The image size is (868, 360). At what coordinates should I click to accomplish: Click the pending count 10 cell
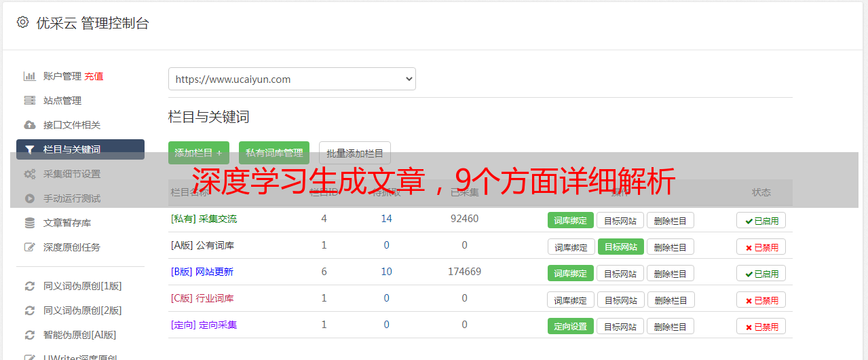pos(386,272)
